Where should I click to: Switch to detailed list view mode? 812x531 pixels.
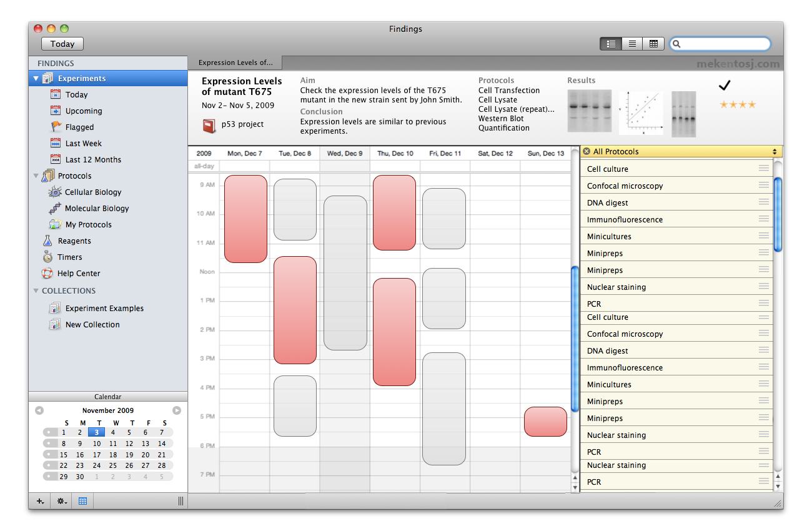pos(611,44)
